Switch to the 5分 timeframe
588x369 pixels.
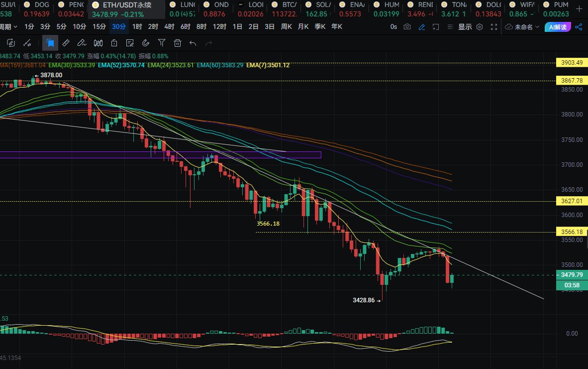(61, 27)
